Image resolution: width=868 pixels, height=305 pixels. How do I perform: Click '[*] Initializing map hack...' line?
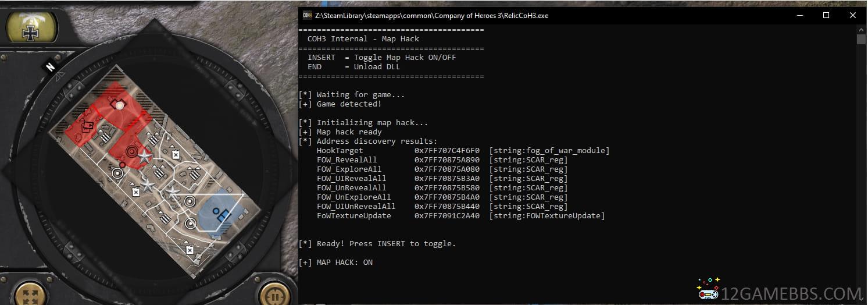[363, 123]
